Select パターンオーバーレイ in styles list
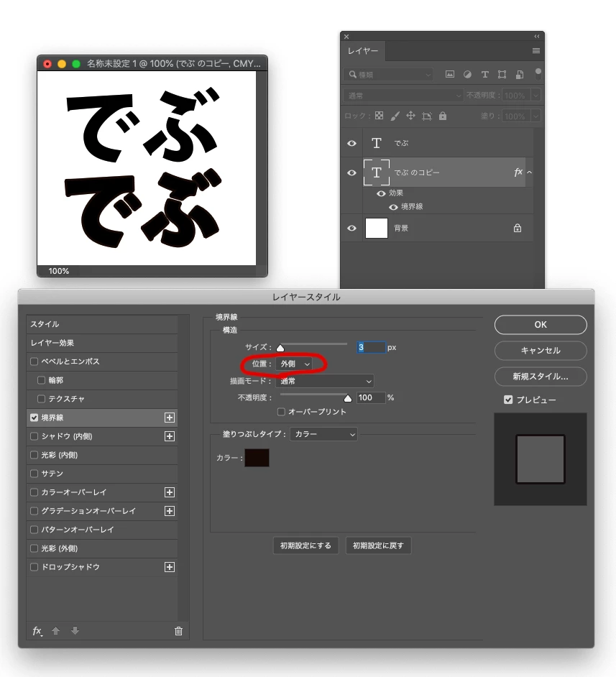The height and width of the screenshot is (677, 616). click(102, 530)
